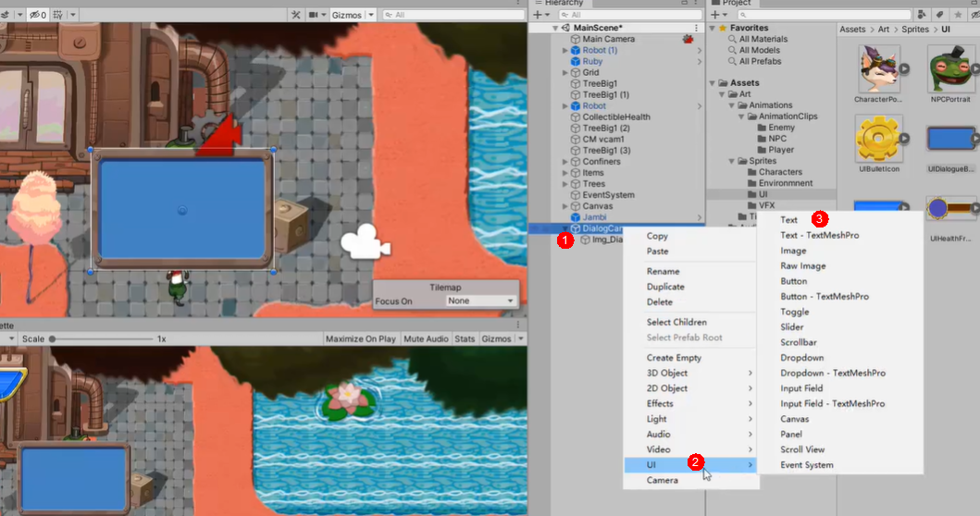This screenshot has width=980, height=516.
Task: Collapse the Favorites section in Project
Action: [713, 28]
